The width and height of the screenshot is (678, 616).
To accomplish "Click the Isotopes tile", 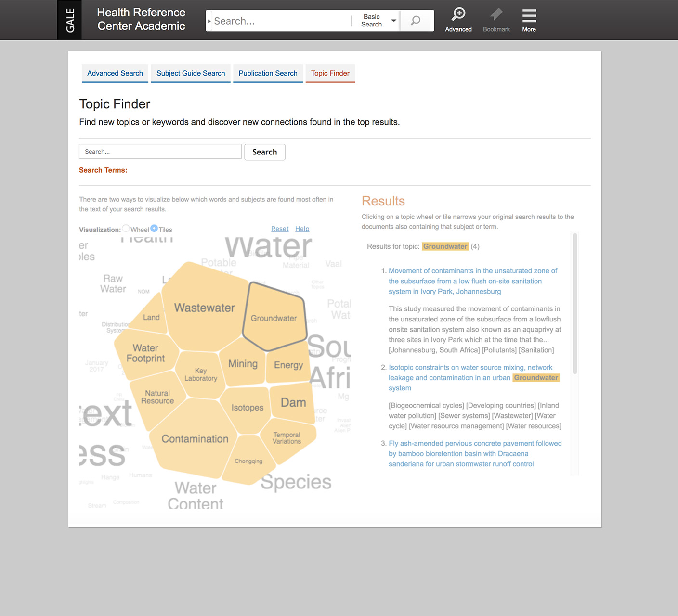I will coord(247,408).
